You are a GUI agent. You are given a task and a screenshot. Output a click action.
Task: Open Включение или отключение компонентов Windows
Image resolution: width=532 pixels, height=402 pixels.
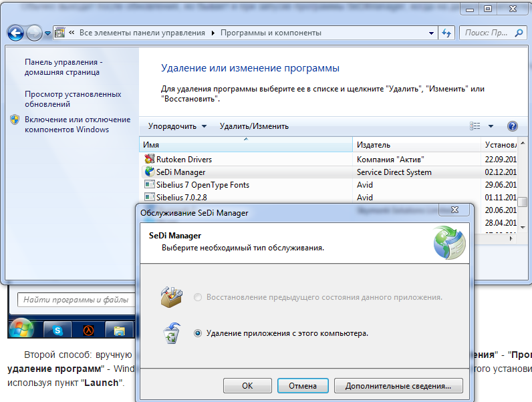[x=78, y=124]
